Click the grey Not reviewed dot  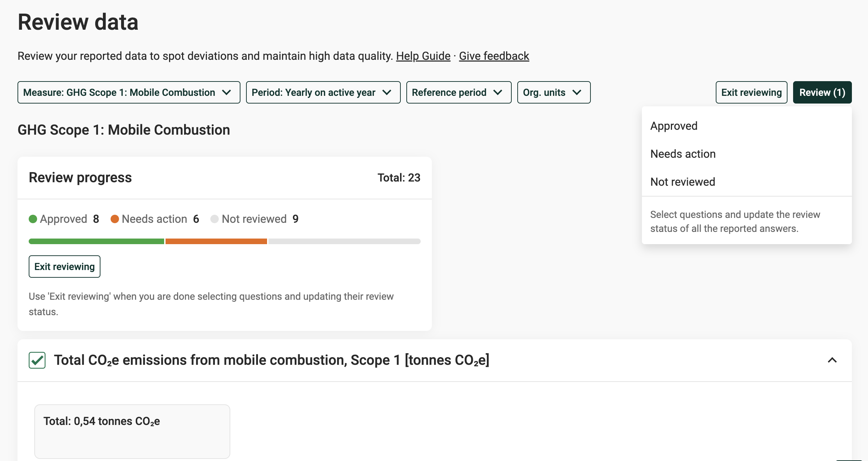point(215,219)
